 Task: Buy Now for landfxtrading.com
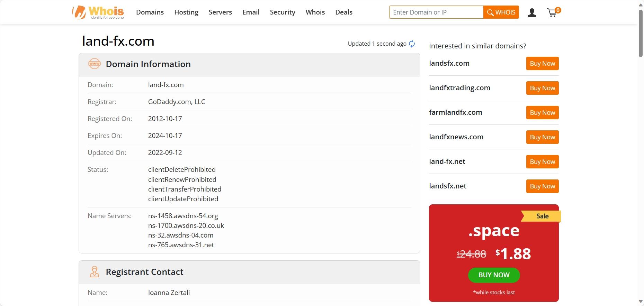543,88
